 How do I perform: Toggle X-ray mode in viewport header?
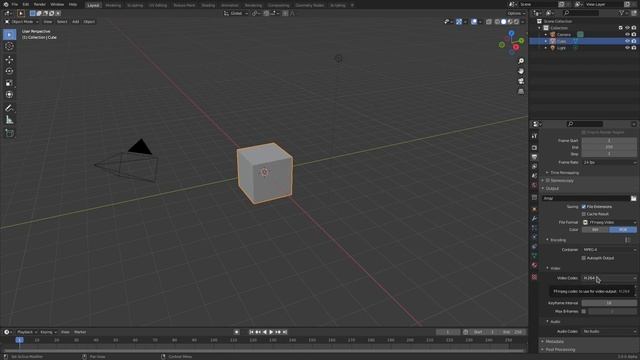(489, 22)
